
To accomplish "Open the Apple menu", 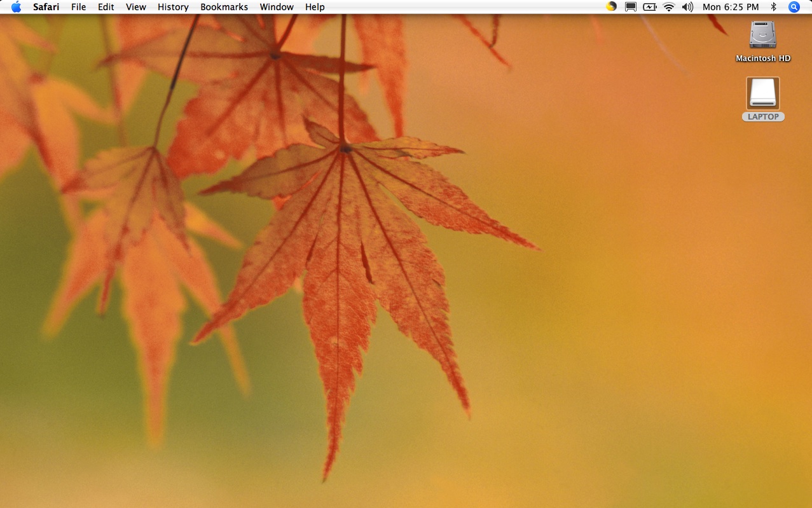I will tap(16, 7).
